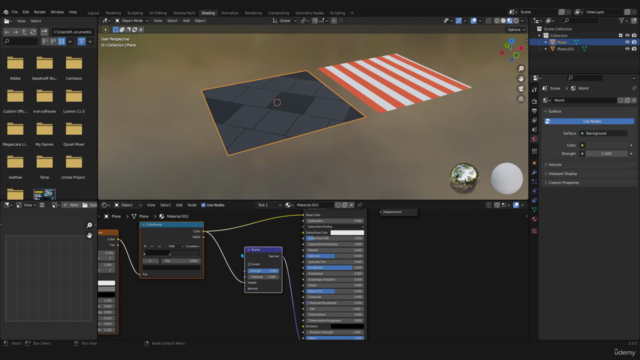Disable Plane in renders via camera icon
This screenshot has height=360, width=640.
[634, 42]
